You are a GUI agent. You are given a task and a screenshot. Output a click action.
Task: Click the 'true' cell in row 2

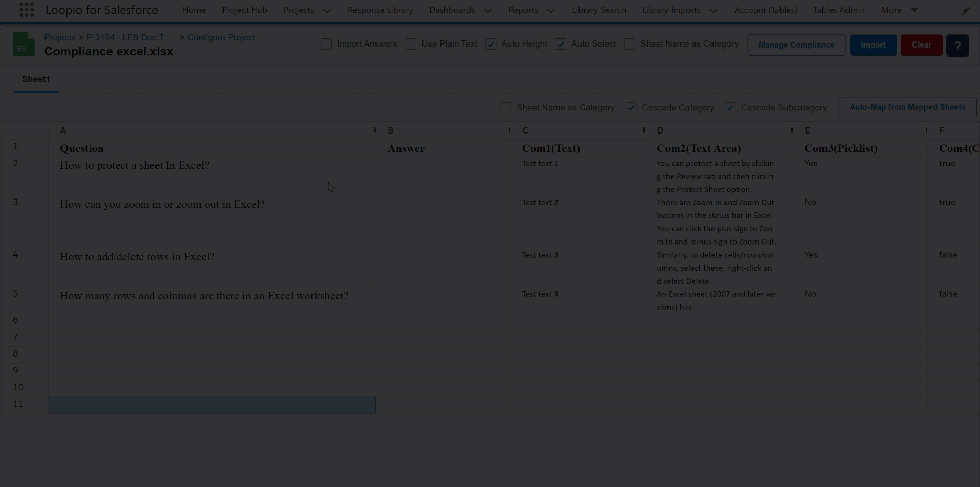pyautogui.click(x=954, y=175)
